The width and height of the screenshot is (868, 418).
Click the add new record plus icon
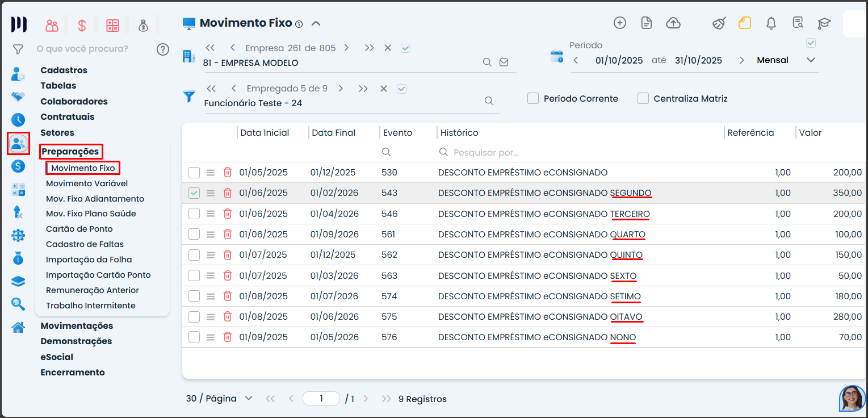point(620,23)
